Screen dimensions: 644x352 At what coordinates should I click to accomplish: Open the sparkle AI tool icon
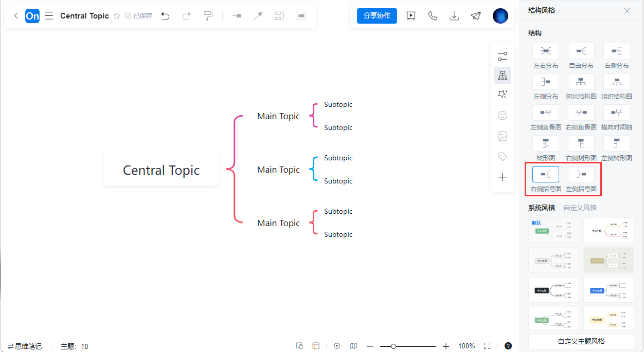pos(503,94)
